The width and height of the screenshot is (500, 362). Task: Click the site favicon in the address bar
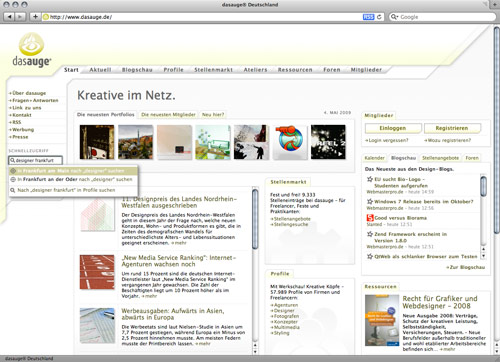click(x=46, y=17)
